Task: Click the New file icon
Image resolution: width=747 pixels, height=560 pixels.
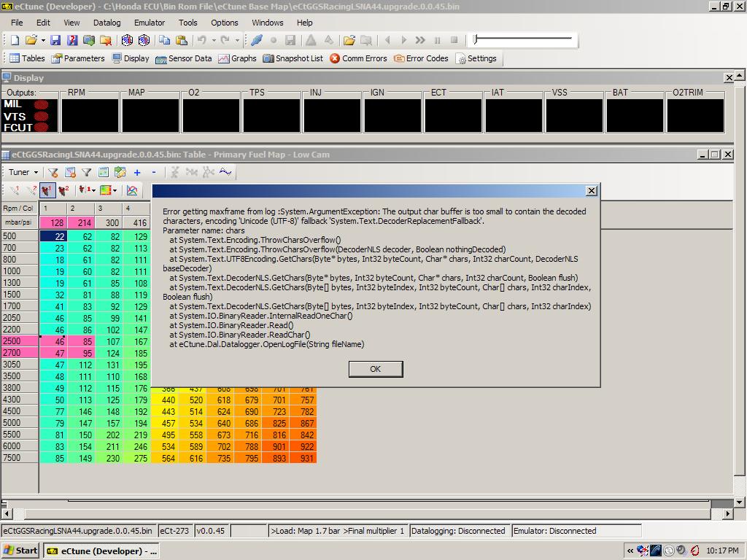Action: click(15, 41)
